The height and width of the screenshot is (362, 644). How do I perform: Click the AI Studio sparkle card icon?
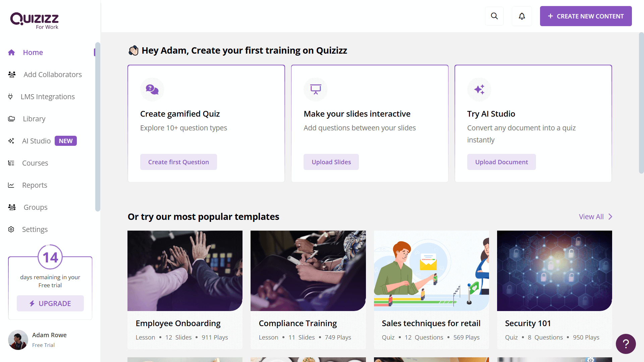click(x=479, y=89)
